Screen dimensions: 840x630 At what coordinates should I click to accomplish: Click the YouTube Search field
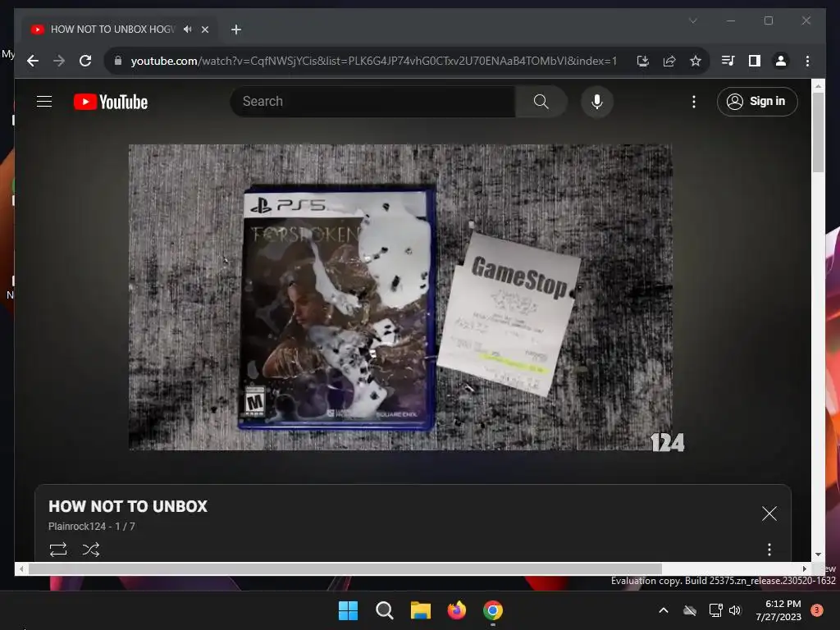click(373, 101)
